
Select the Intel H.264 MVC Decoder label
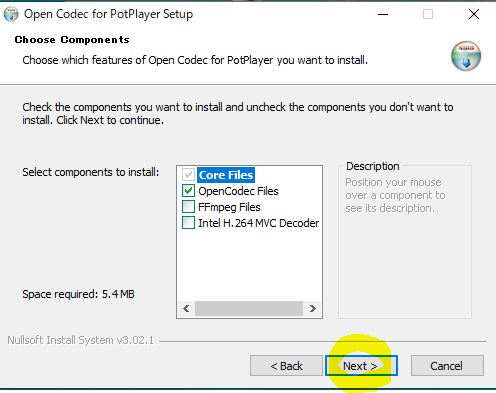point(259,223)
